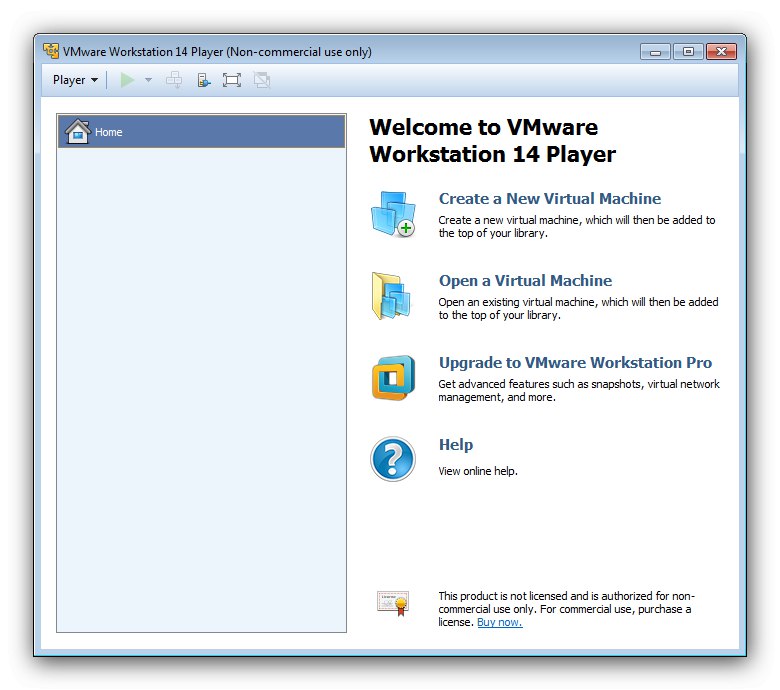The width and height of the screenshot is (780, 690).
Task: Minimize the VMware Player window
Action: point(656,52)
